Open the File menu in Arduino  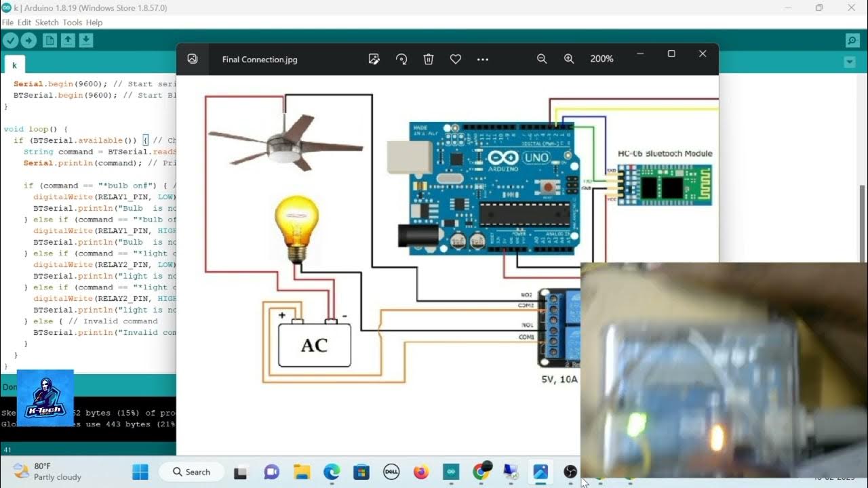7,22
